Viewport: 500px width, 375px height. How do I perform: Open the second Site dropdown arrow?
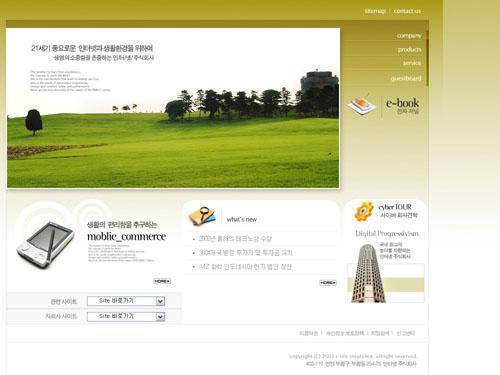(x=160, y=317)
